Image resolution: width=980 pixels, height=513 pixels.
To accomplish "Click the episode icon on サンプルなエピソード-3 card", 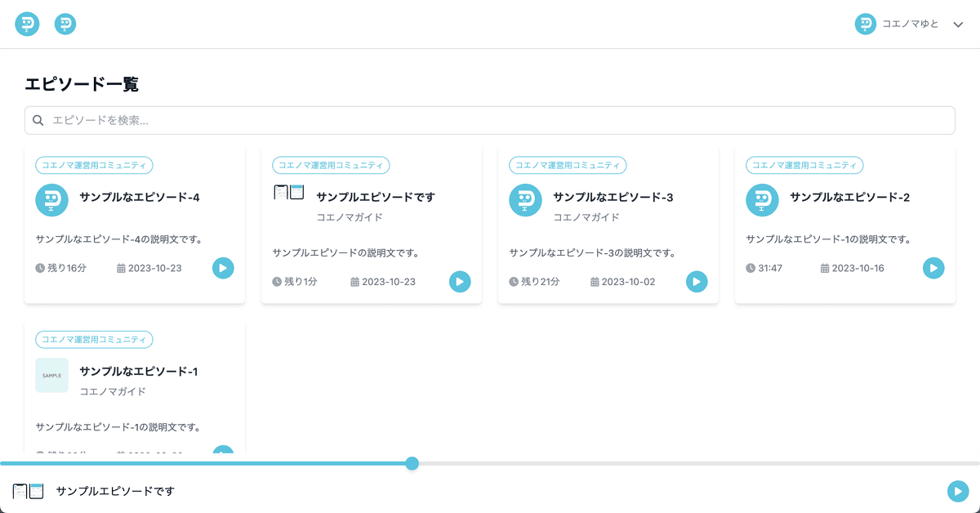I will click(x=525, y=199).
